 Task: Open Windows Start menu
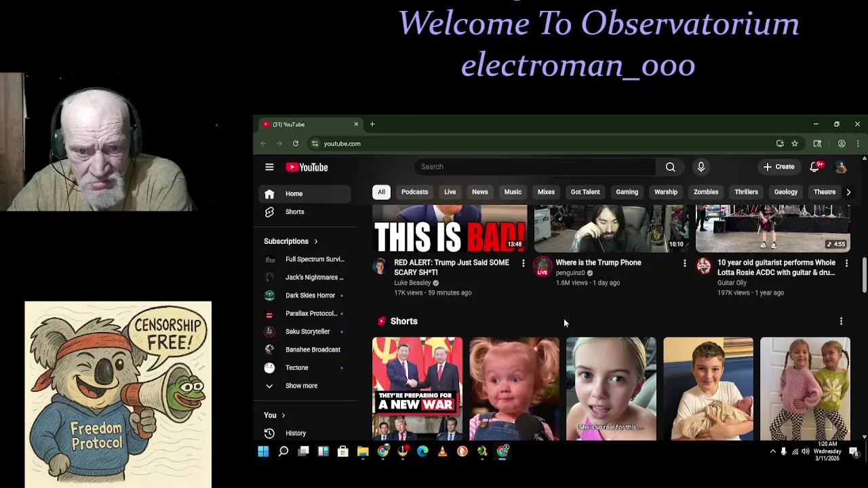[x=263, y=451]
